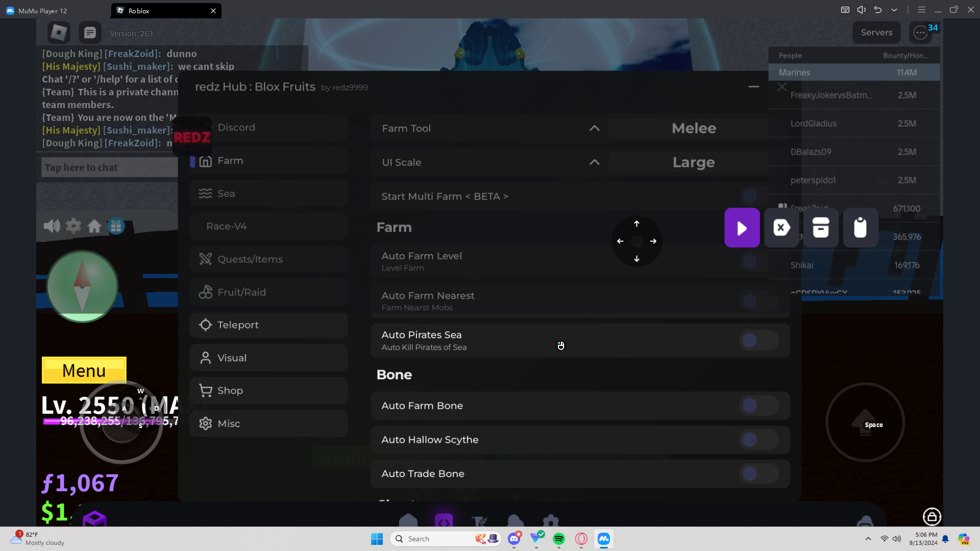Click the Windows taskbar Search box
Screen dimensions: 980x551
(445, 539)
